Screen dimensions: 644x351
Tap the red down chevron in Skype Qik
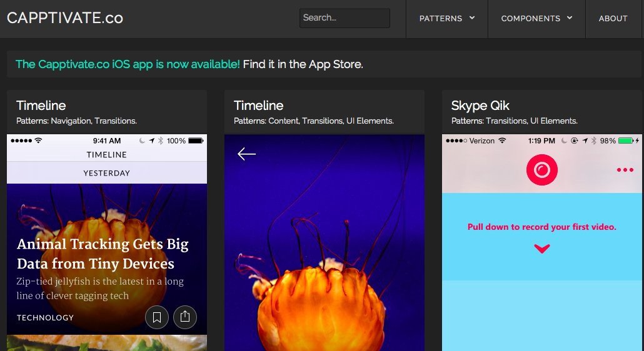pyautogui.click(x=542, y=249)
